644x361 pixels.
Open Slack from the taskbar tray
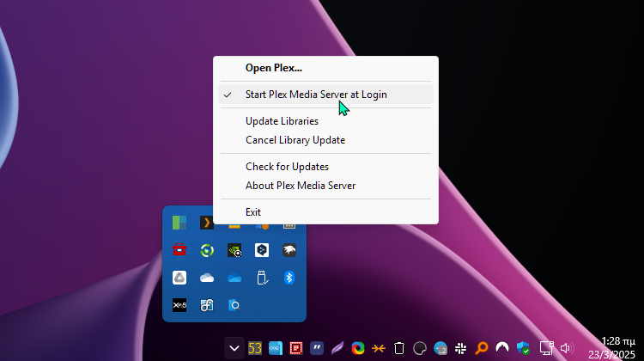pos(461,348)
